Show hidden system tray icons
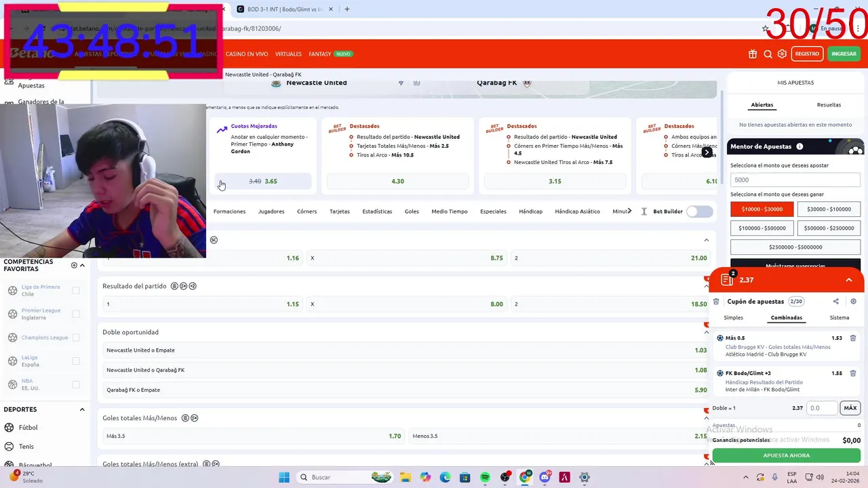This screenshot has width=868, height=488. point(746,477)
